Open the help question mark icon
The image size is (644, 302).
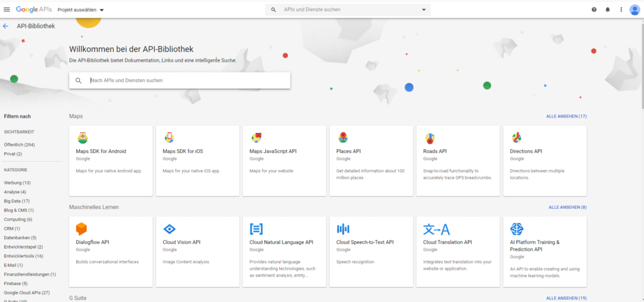[594, 10]
